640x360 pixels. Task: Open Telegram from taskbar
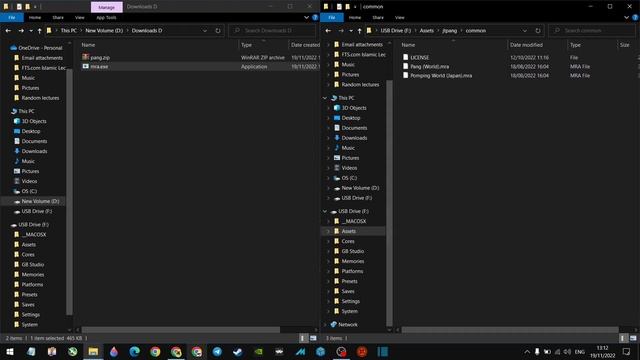click(x=217, y=351)
